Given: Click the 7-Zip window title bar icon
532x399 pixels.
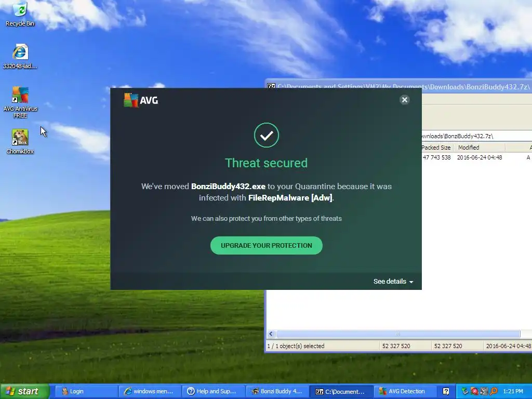Looking at the screenshot, I should [x=271, y=86].
